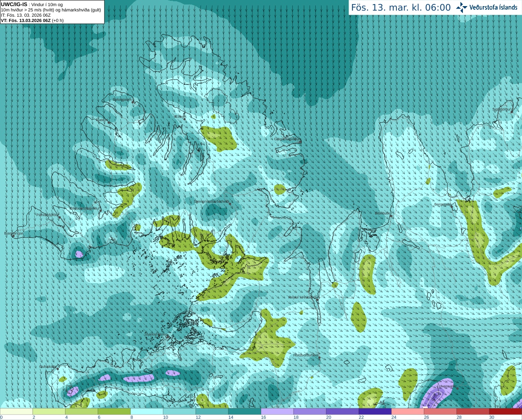Click the Bolungarvík station dot marker
This screenshot has height=420, width=522.
click(133, 102)
